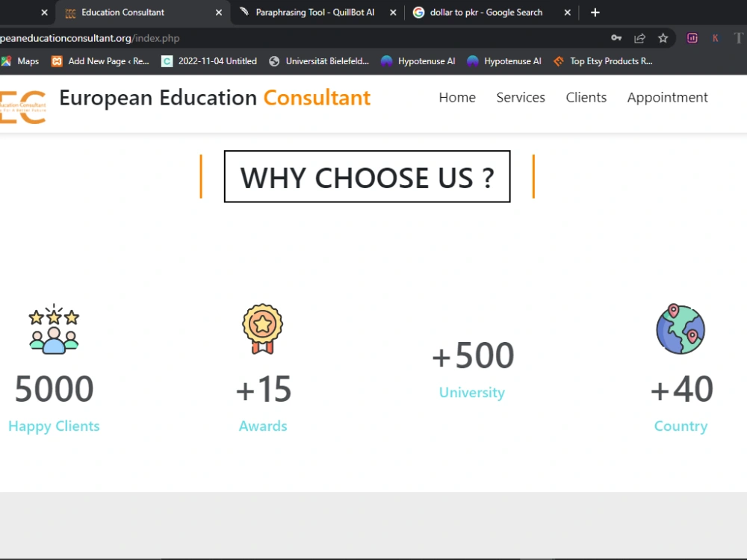Open the Universität Bielefeld bookmark
Image resolution: width=747 pixels, height=560 pixels.
pos(319,61)
